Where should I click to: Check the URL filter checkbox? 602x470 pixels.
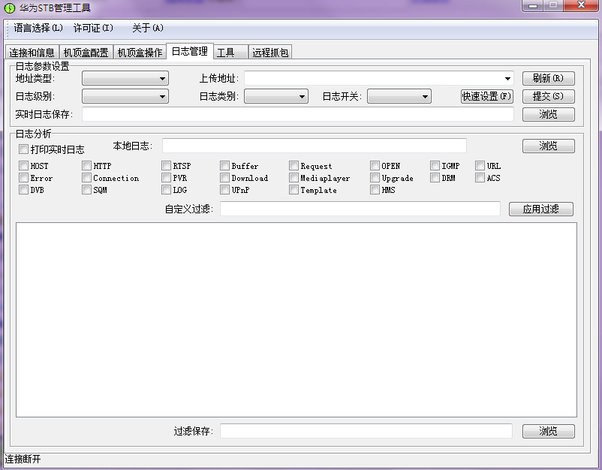(480, 165)
